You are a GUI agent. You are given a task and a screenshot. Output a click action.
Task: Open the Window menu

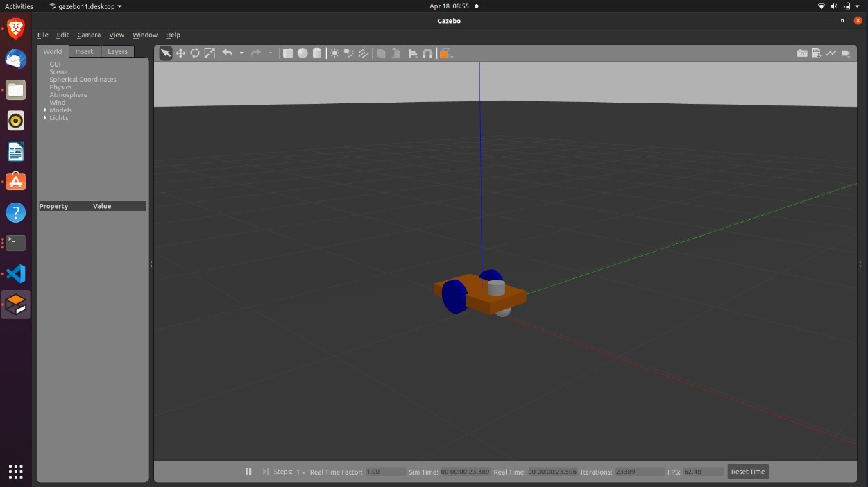(x=145, y=35)
